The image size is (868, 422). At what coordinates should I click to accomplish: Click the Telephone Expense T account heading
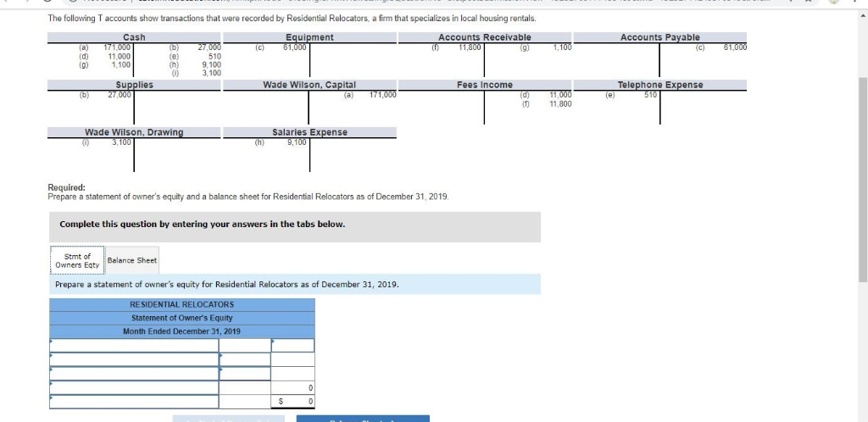click(659, 86)
